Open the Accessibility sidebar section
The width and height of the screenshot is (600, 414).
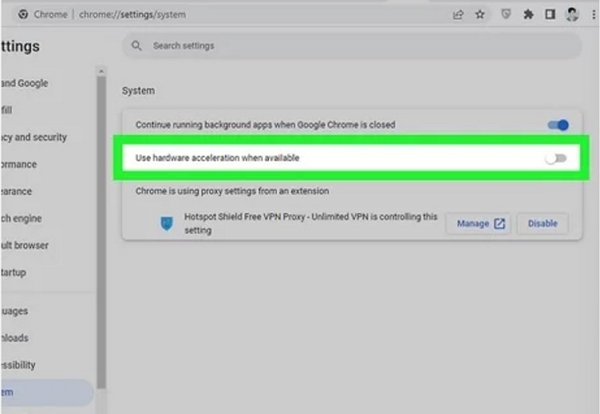click(x=18, y=365)
